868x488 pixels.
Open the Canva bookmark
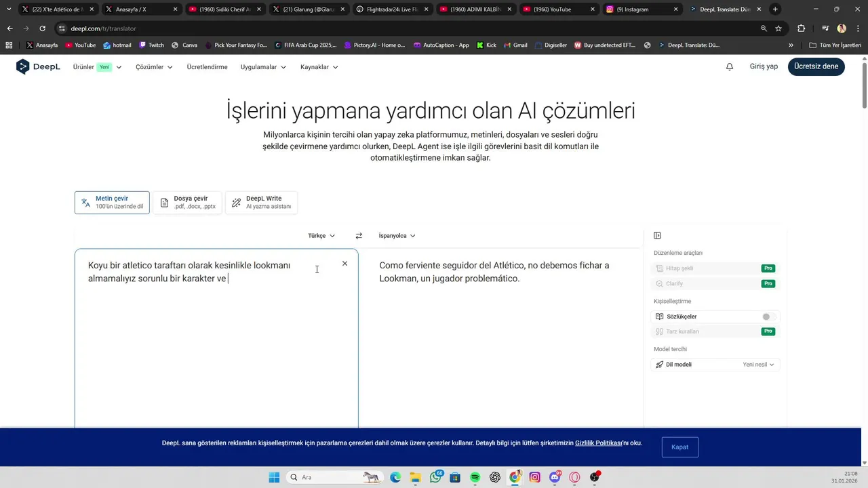pos(184,45)
